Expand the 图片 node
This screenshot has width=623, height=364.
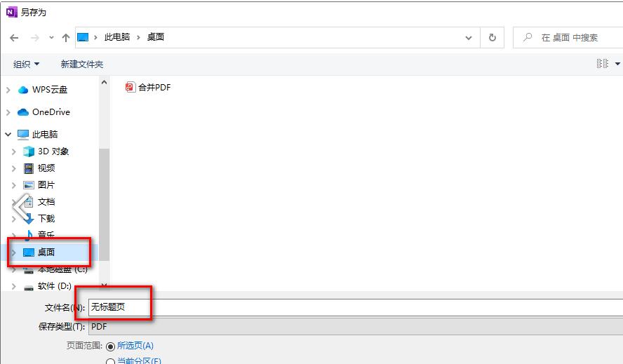coord(14,185)
